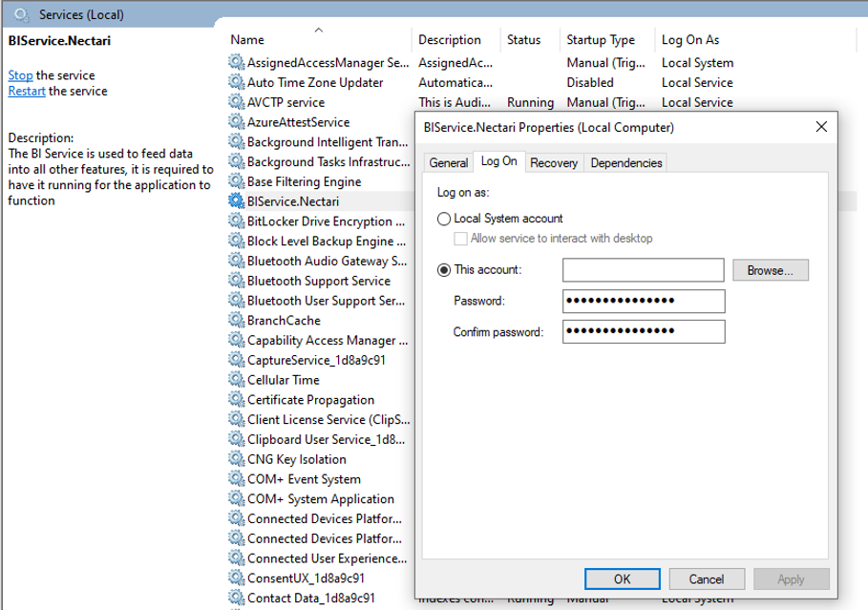Select the Certificate Propagation service icon
The height and width of the screenshot is (610, 868).
pyautogui.click(x=236, y=400)
